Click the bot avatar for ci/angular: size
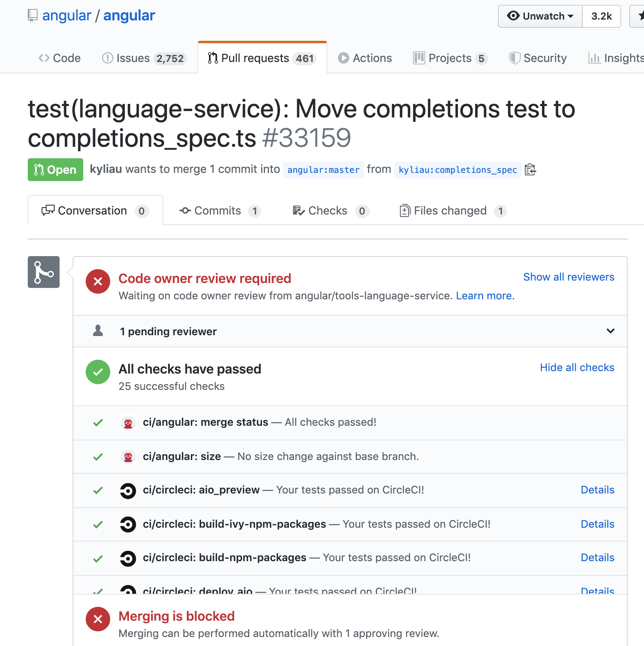644x646 pixels. coord(128,457)
